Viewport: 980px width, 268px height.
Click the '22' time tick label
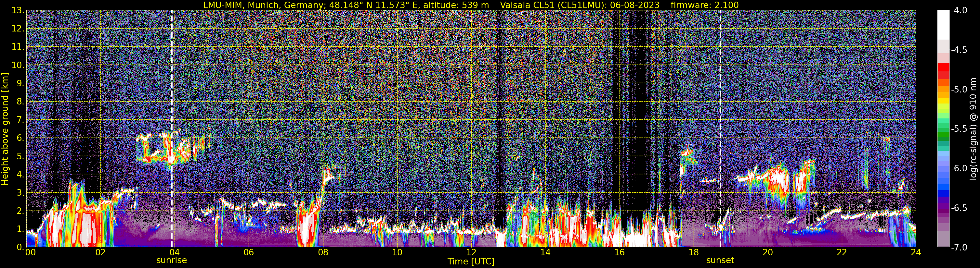842,252
